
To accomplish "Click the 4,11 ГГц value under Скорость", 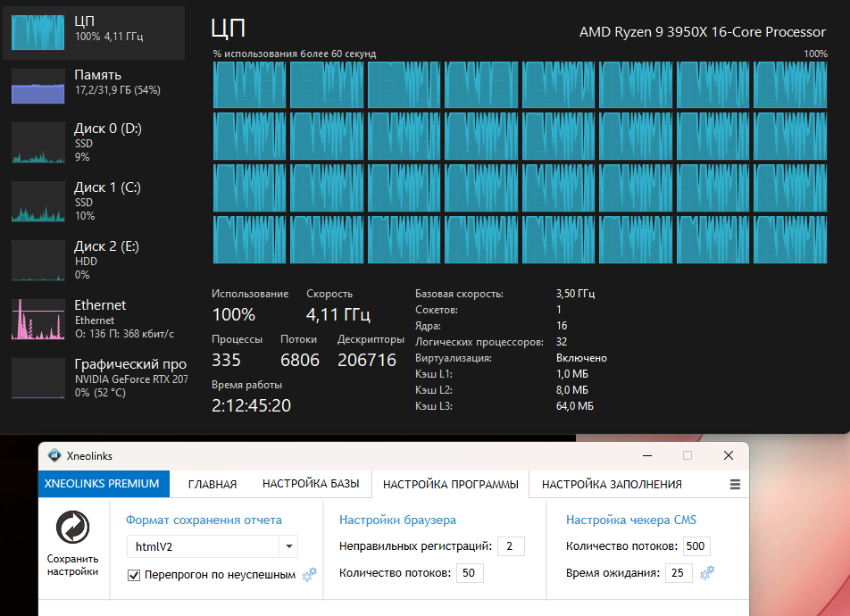I will click(338, 314).
